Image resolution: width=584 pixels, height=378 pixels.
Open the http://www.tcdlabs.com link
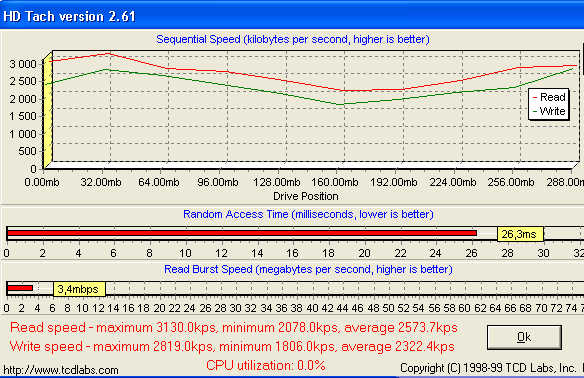pos(61,370)
